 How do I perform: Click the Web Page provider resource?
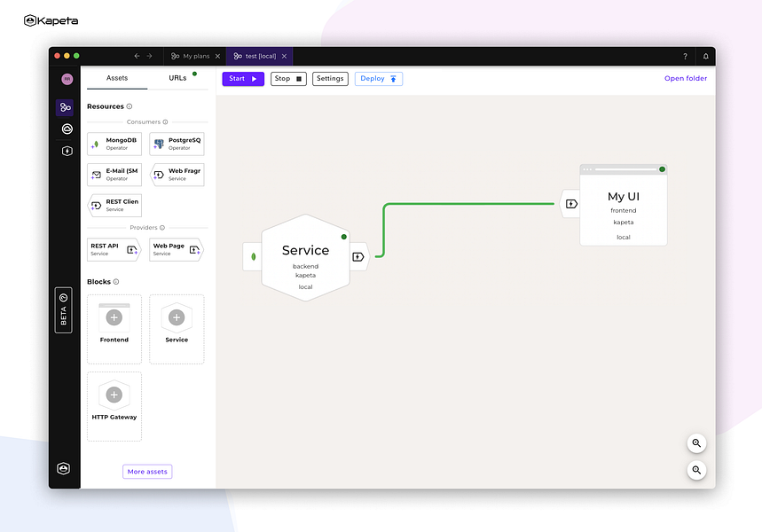(x=177, y=249)
